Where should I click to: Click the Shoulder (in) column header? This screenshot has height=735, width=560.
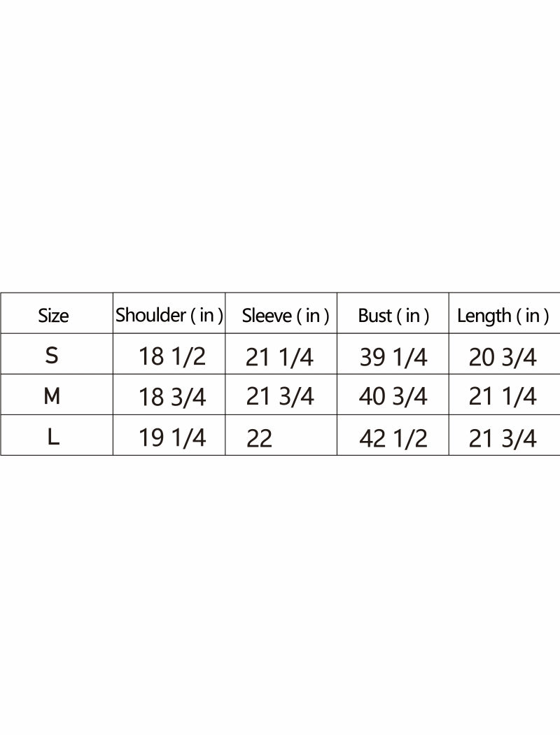(x=169, y=315)
